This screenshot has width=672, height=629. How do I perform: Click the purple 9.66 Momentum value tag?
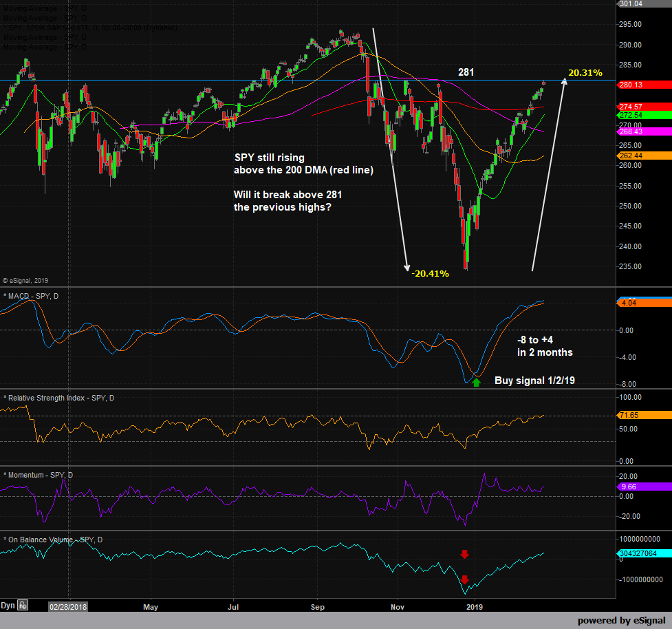tap(644, 487)
